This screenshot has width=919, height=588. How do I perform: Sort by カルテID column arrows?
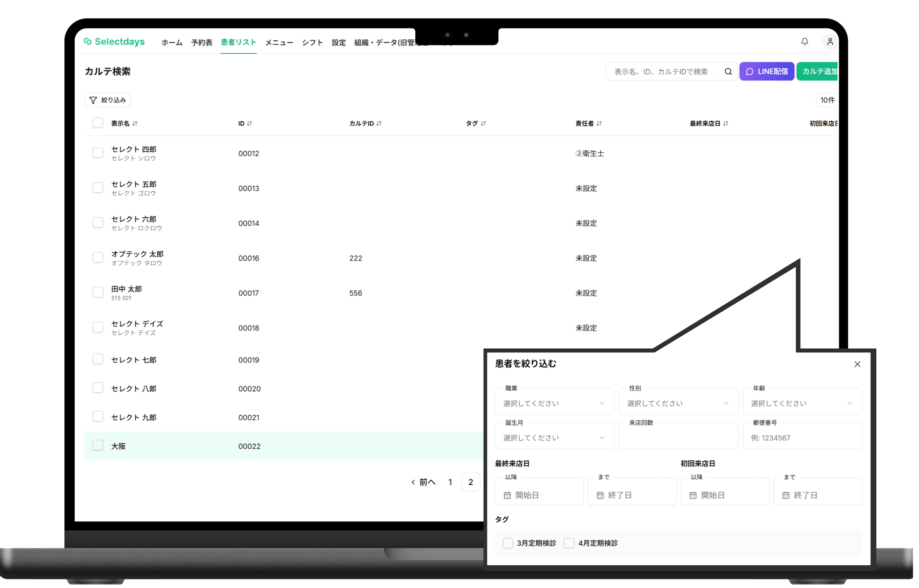379,123
